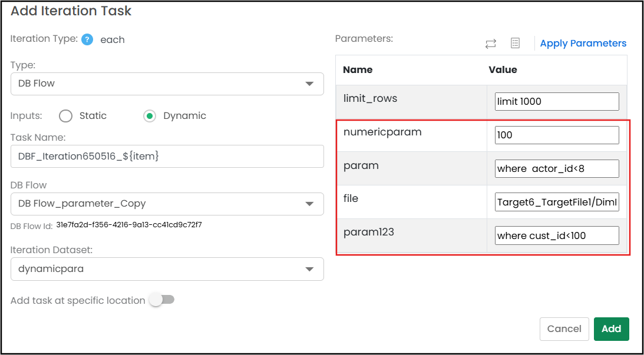Click the 'file' parameter name cell
The width and height of the screenshot is (644, 355).
pos(411,202)
